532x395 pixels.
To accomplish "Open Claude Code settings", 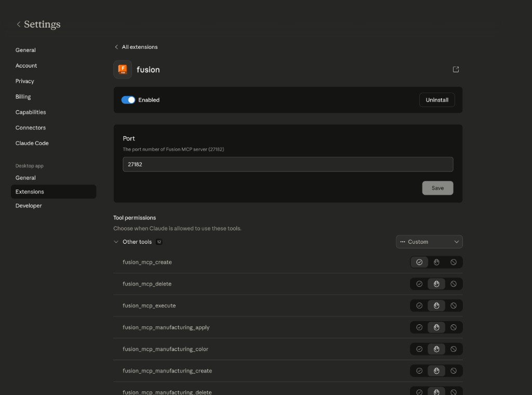I will (x=32, y=143).
